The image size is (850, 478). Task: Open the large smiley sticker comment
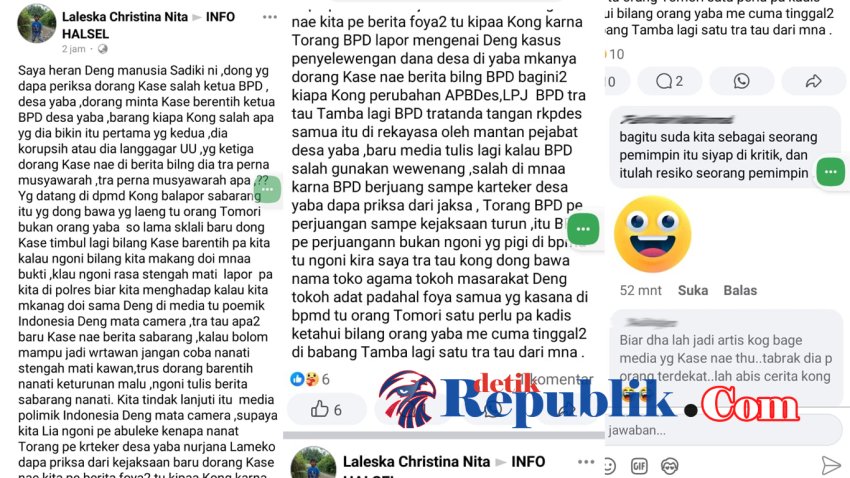(653, 234)
